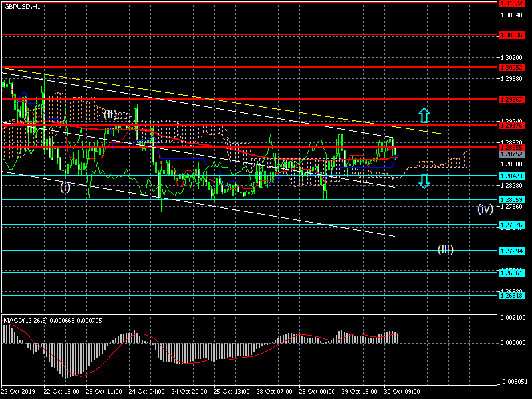Click the cyan 1.26618 price tag
This screenshot has height=399, width=532.
point(512,296)
